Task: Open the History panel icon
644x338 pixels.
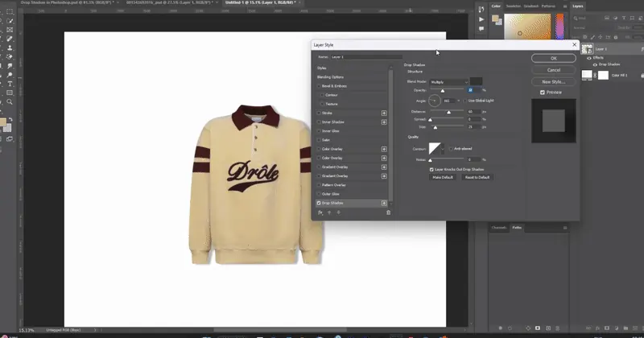Action: (481, 10)
